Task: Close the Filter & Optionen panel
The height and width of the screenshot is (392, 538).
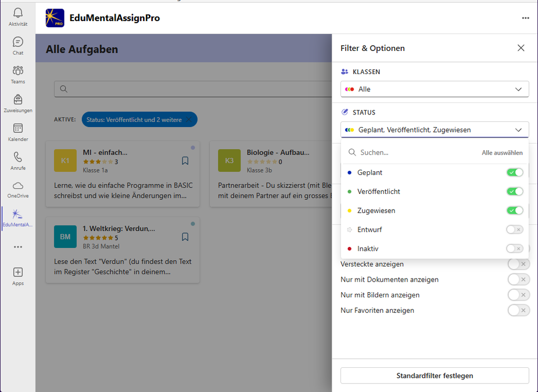Action: [521, 48]
